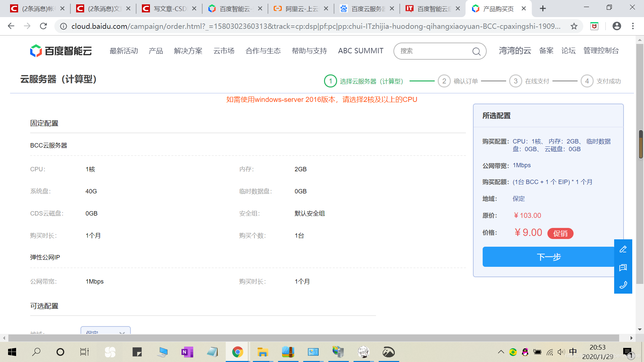
Task: Open taskbar search
Action: pos(36,352)
